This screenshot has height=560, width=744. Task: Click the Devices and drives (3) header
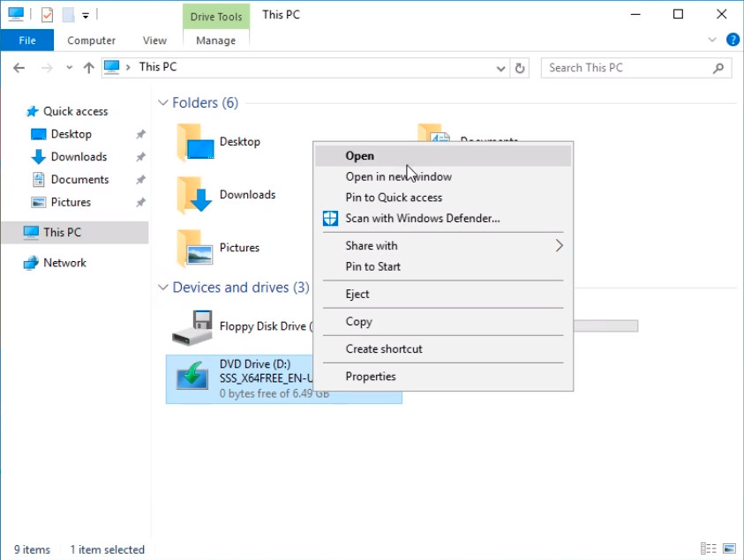(x=241, y=287)
